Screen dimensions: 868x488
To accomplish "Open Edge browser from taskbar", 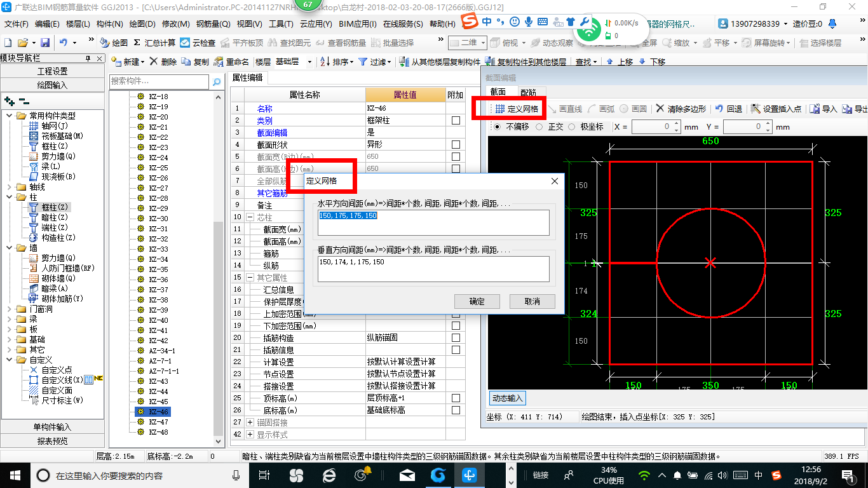I will pos(329,475).
